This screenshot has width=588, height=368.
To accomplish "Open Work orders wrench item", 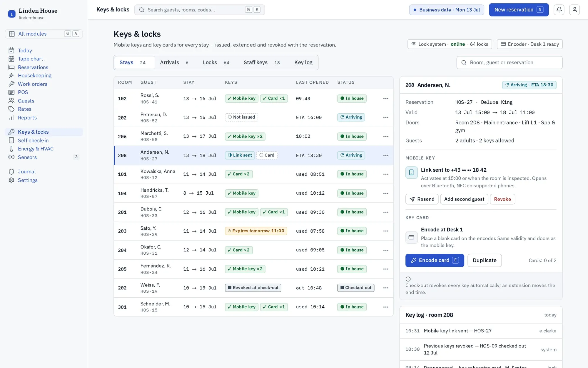I will 44,84.
